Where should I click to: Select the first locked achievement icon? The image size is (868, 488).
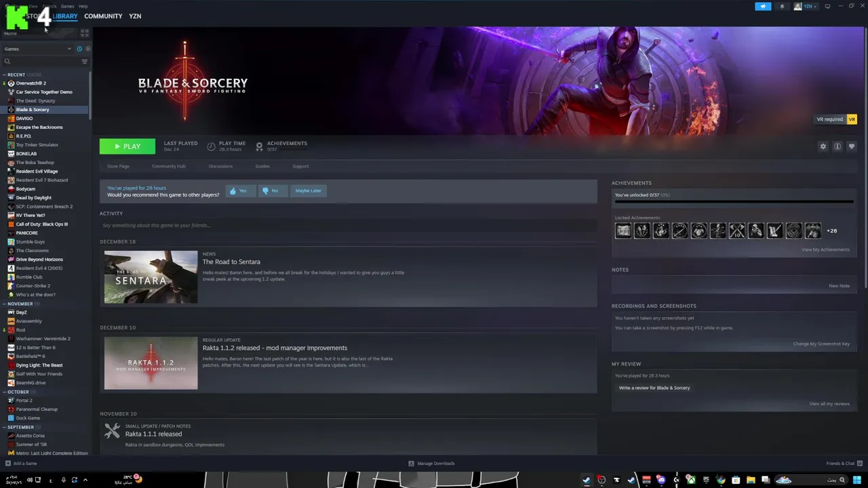623,231
